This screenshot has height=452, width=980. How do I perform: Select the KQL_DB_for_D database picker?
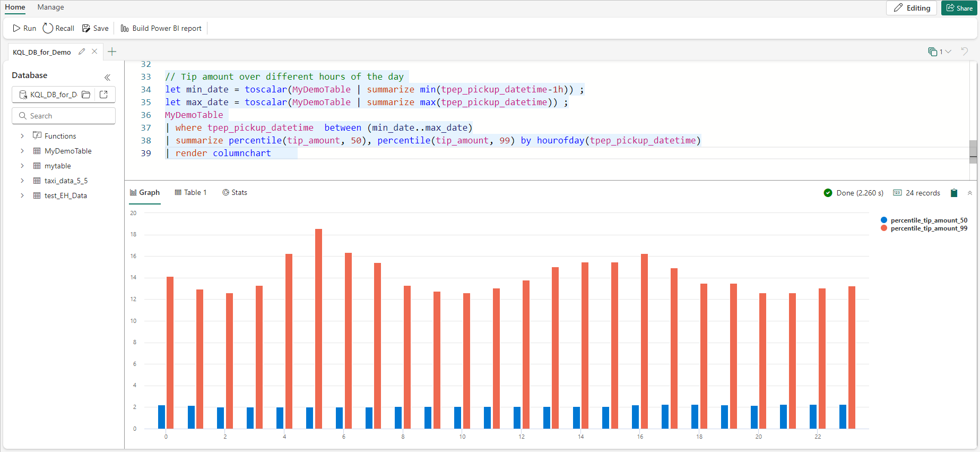tap(48, 95)
